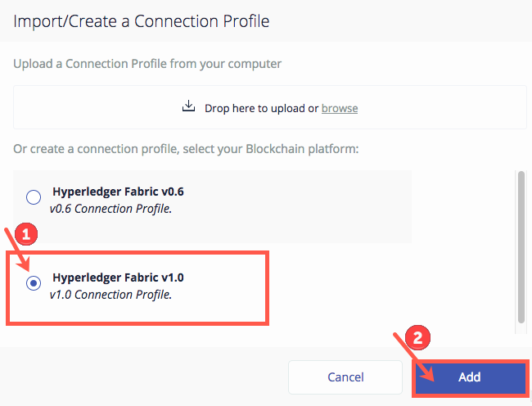The width and height of the screenshot is (532, 406).
Task: Click the 'Hyperledger Fabric v0.6' bold label
Action: (x=118, y=192)
